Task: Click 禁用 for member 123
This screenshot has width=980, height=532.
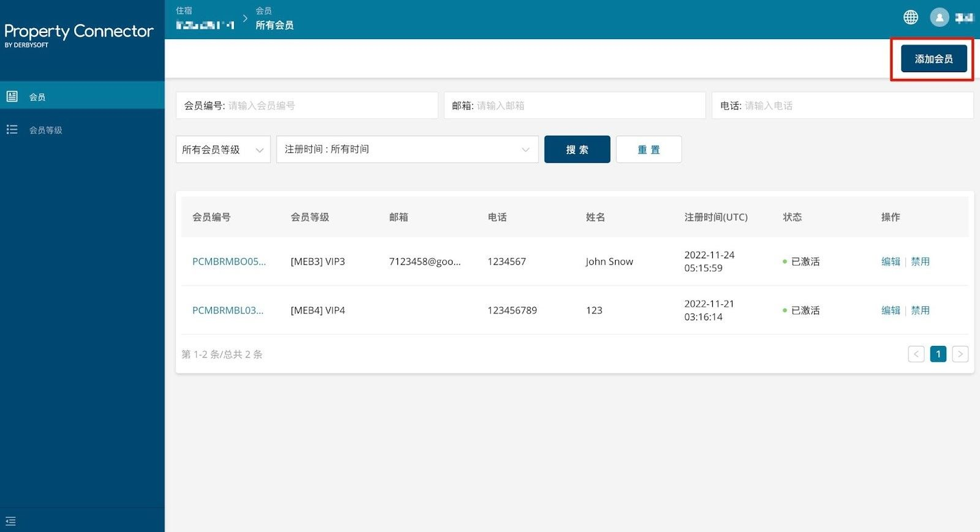Action: 920,310
